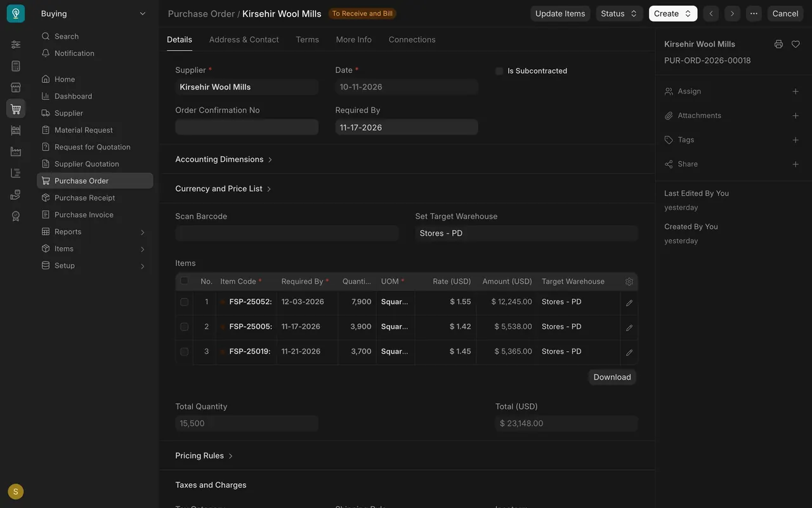The width and height of the screenshot is (812, 508).
Task: Open the Status dropdown
Action: (x=619, y=13)
